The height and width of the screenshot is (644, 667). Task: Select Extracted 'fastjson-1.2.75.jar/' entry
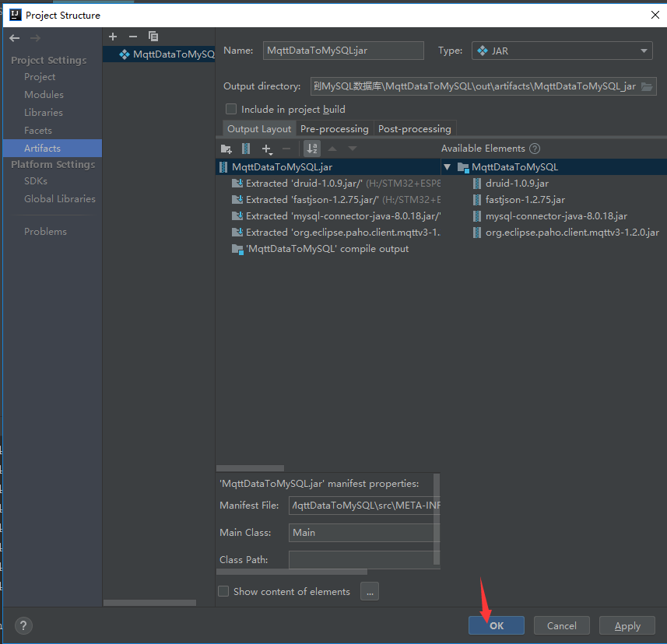335,200
